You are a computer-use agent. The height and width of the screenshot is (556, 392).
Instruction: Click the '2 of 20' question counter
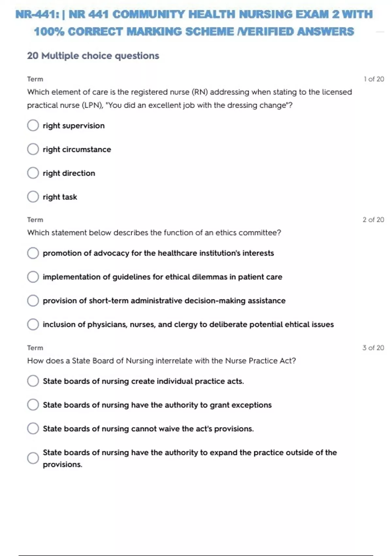(373, 220)
